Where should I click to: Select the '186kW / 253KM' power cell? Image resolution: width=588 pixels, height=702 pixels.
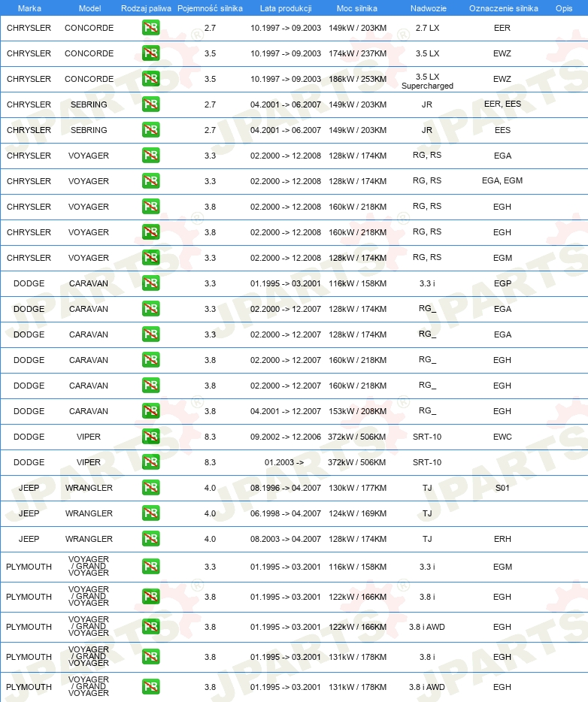point(357,79)
